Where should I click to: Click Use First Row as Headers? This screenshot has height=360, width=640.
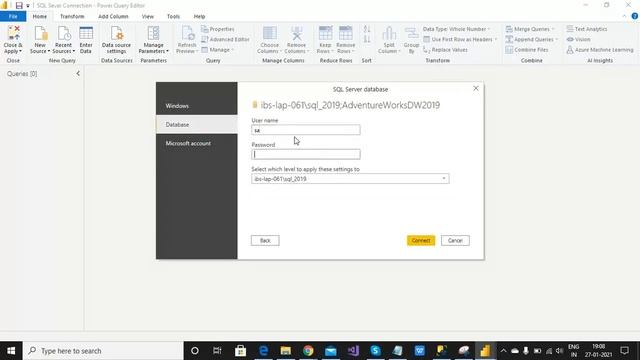click(460, 39)
